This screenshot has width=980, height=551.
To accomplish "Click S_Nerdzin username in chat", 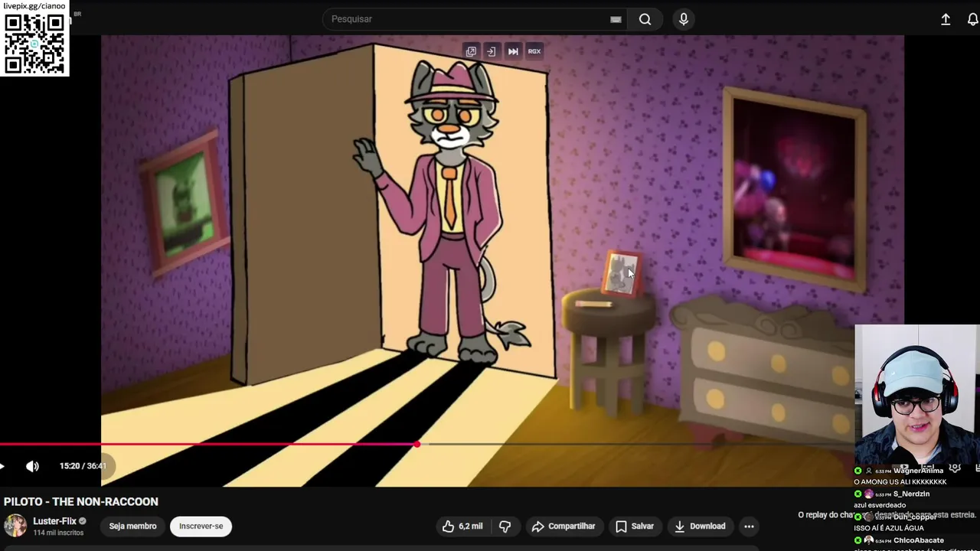I will [911, 494].
